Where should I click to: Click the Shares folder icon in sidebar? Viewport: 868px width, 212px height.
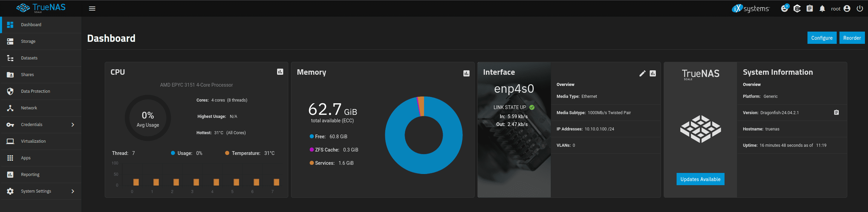point(10,75)
